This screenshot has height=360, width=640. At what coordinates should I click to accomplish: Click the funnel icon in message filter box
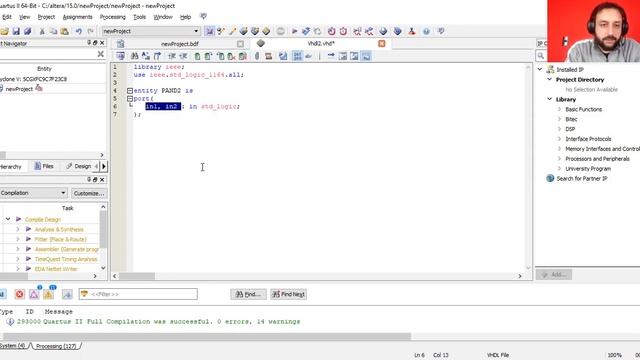pyautogui.click(x=84, y=294)
